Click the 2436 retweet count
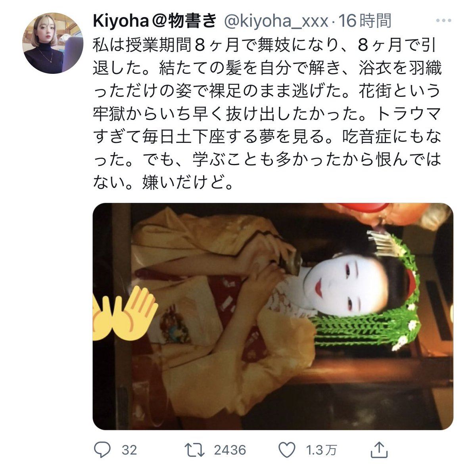Image resolution: width=476 pixels, height=472 pixels. tap(230, 450)
